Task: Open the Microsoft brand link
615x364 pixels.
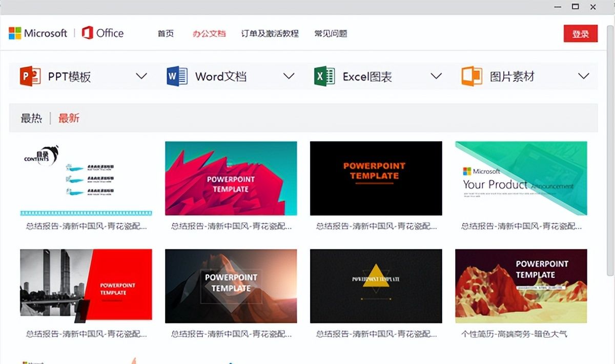Action: [x=45, y=33]
